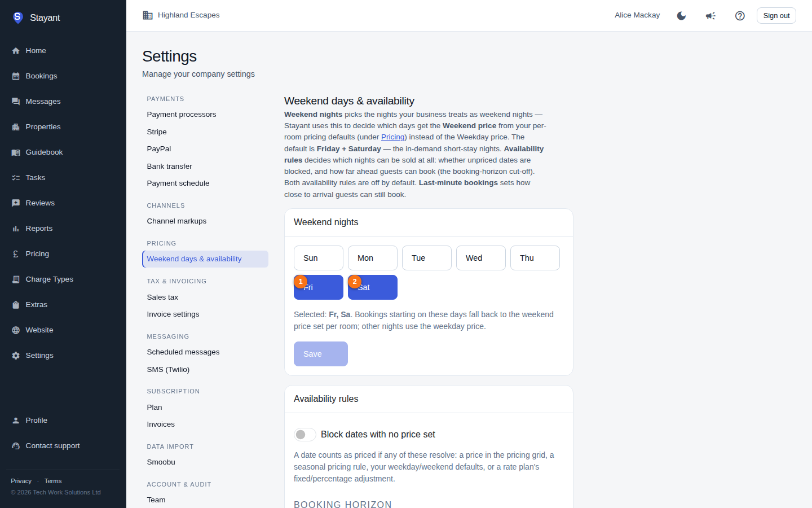The height and width of the screenshot is (508, 812).
Task: Click the Stayant logo icon
Action: click(18, 17)
